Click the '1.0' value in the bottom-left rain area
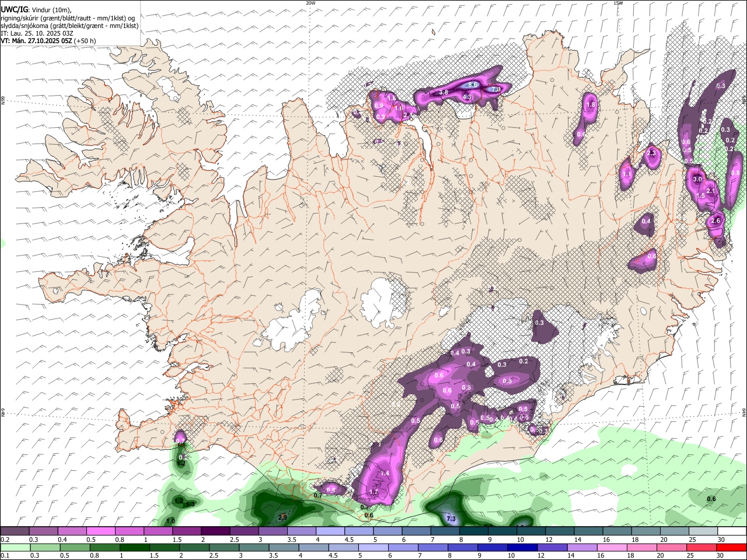 coord(170,521)
